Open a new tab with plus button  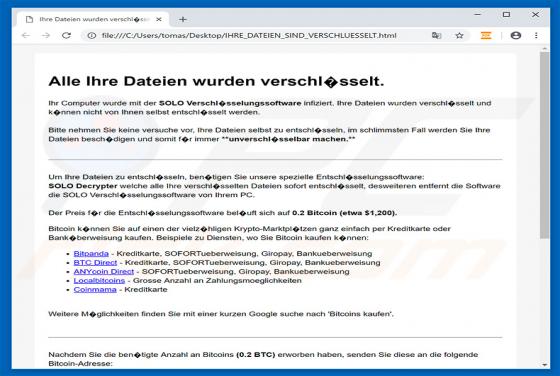pos(183,19)
